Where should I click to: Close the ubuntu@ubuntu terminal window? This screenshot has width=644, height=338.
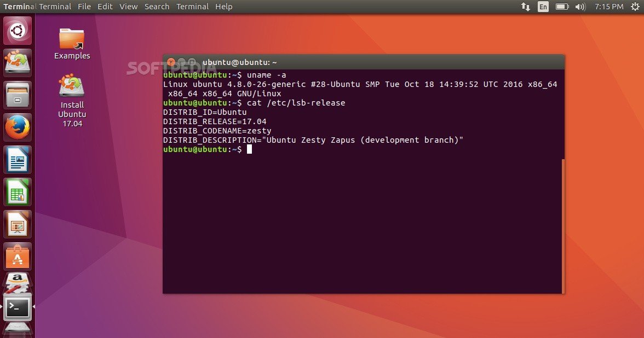pos(171,62)
